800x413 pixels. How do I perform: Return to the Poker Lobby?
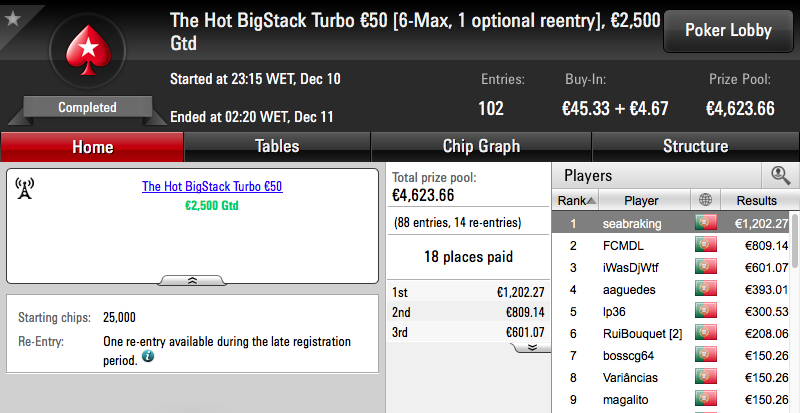[x=728, y=30]
